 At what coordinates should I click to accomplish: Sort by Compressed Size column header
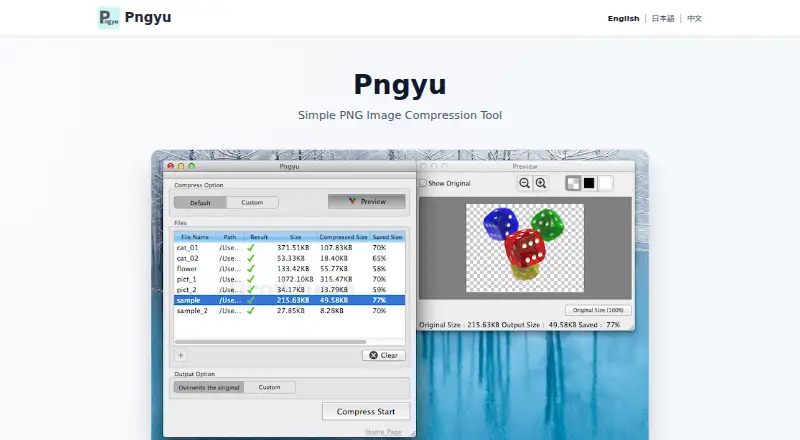point(343,237)
